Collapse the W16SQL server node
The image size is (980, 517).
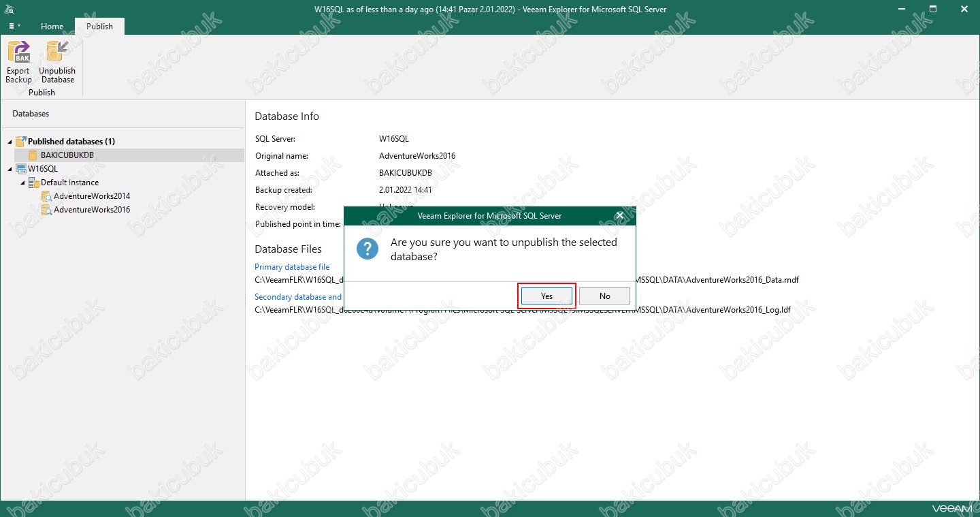click(x=10, y=169)
